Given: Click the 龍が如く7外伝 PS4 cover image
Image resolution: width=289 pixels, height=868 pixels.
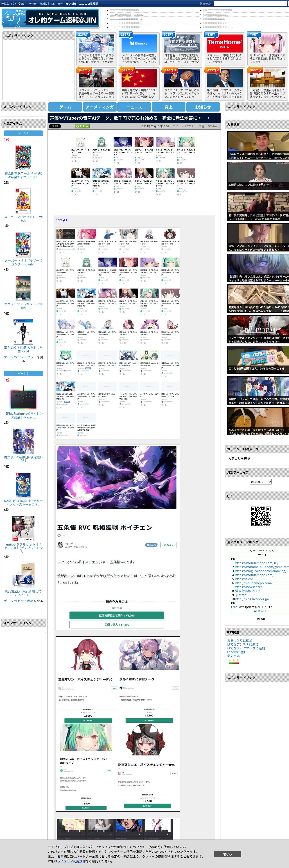Looking at the screenshot, I should [x=23, y=332].
